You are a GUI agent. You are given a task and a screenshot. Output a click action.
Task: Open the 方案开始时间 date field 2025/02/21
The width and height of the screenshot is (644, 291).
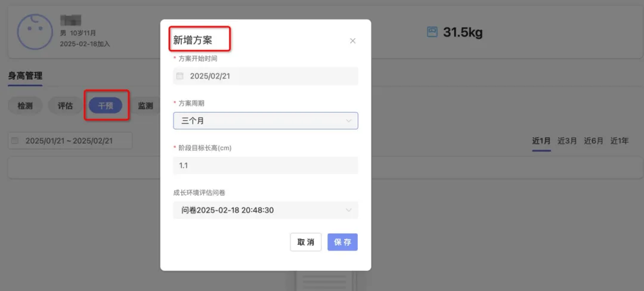point(265,76)
